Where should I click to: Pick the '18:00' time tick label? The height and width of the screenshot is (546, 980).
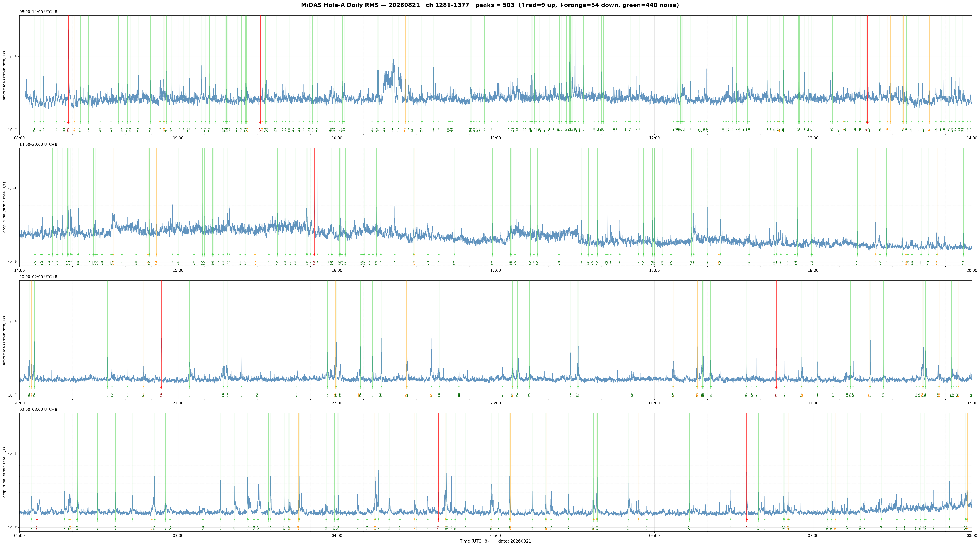tap(654, 271)
